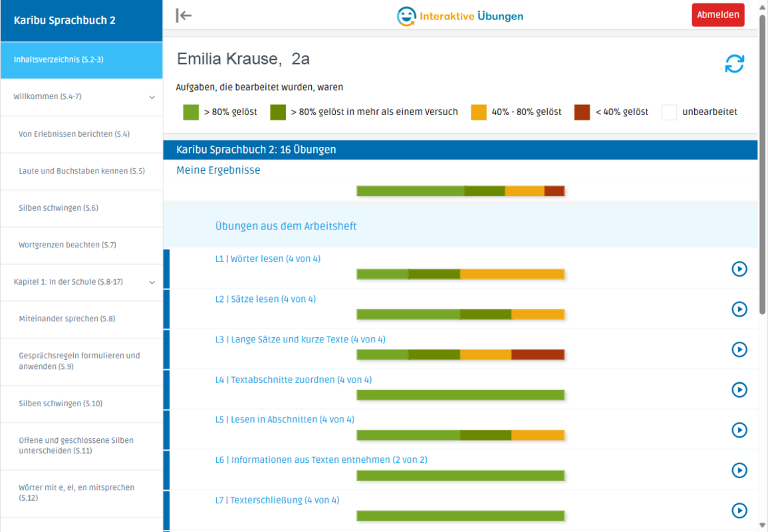
Task: Select Miteinander sprechen (S.8)
Action: [x=81, y=319]
